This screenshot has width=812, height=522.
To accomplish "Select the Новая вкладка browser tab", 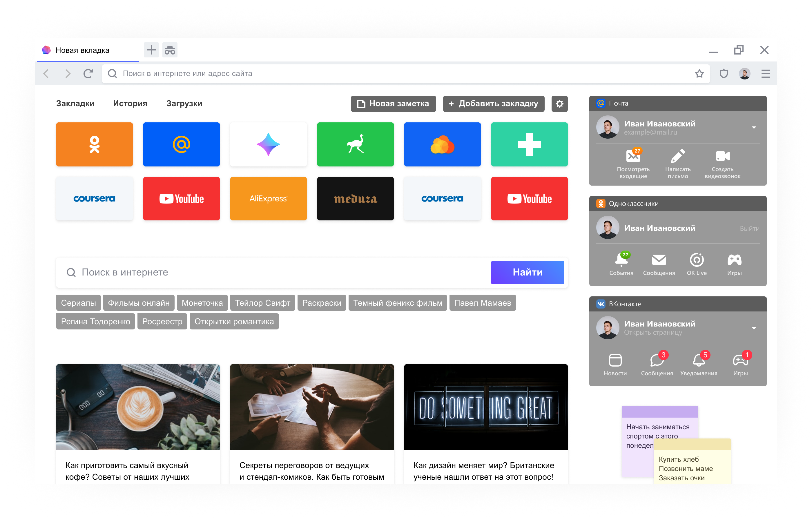I will pyautogui.click(x=88, y=50).
